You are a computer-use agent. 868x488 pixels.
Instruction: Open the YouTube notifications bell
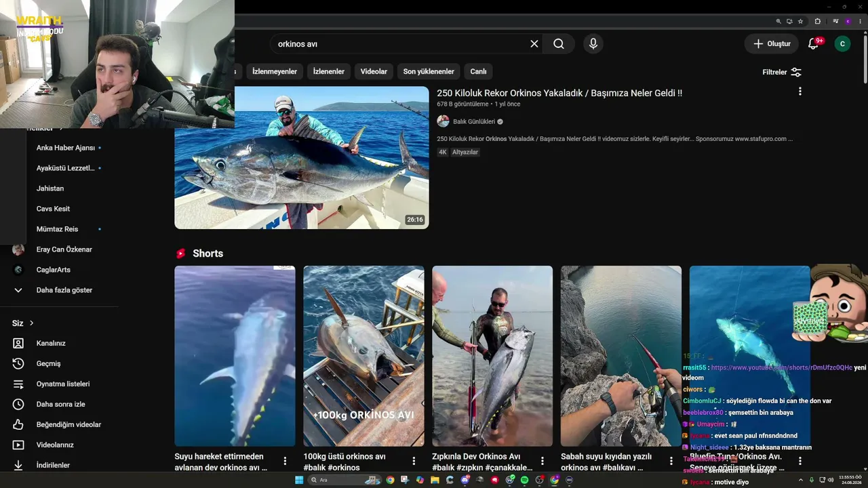(x=813, y=44)
